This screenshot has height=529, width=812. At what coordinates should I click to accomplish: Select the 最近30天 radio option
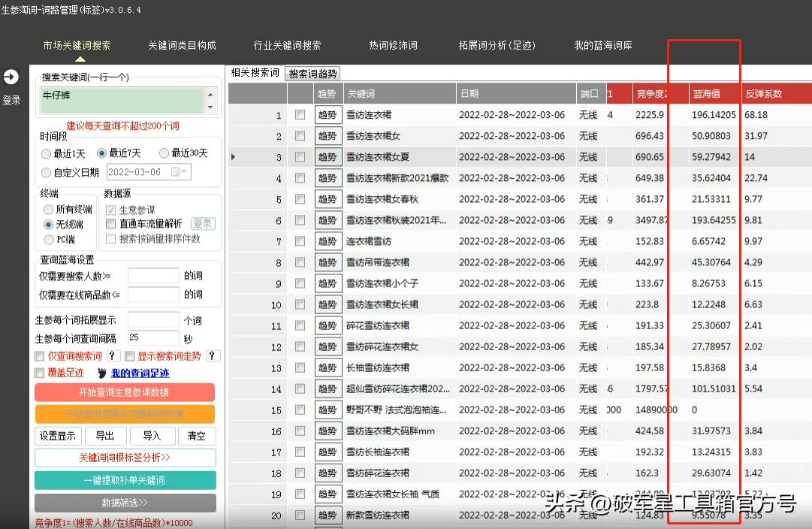pos(162,153)
